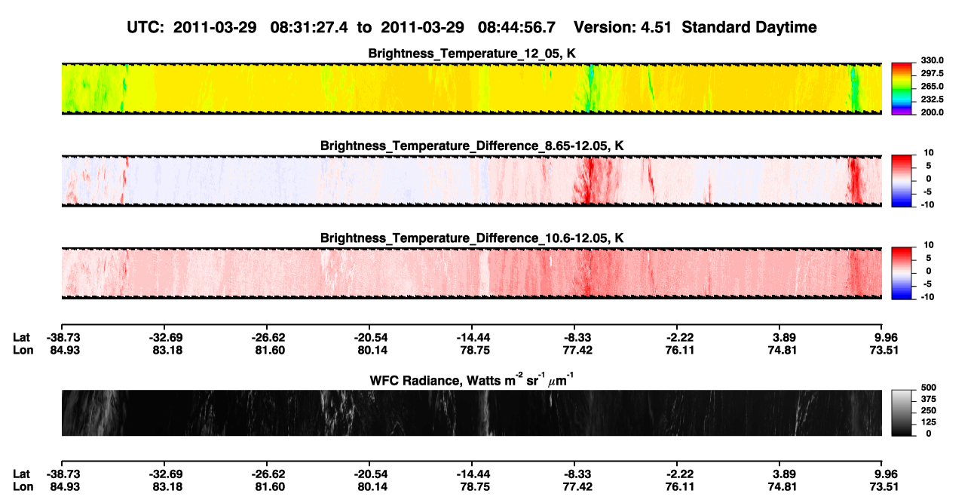Click the 'UTC:' label in the header

tap(145, 27)
